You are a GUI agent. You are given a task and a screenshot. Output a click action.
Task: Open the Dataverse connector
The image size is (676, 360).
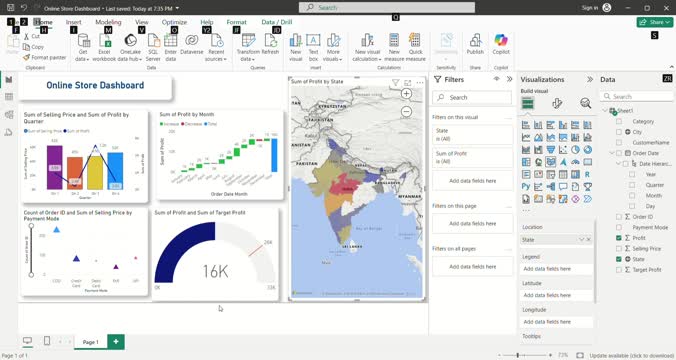coord(191,44)
